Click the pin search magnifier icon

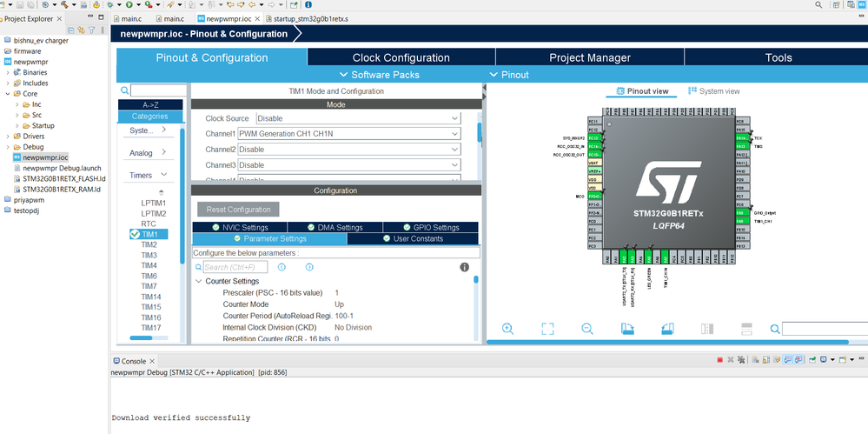click(x=775, y=329)
